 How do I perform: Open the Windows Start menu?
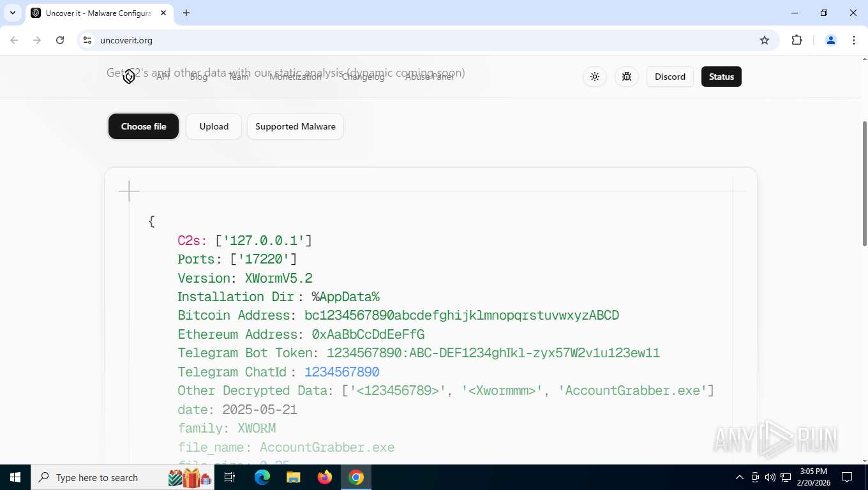(15, 477)
